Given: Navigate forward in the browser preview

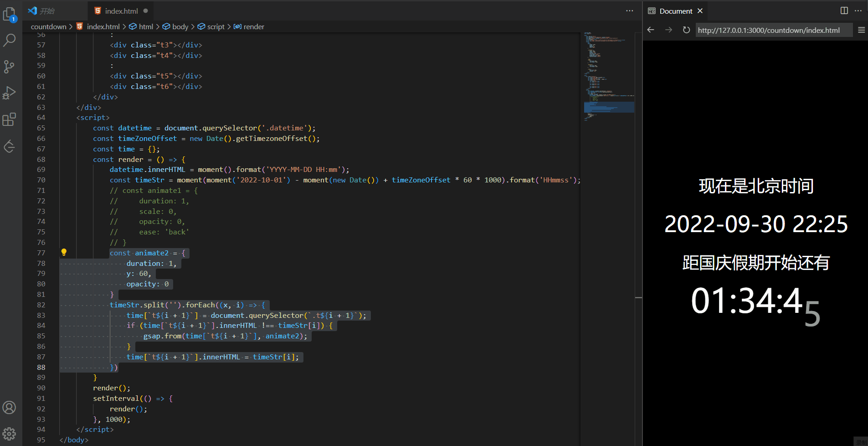Looking at the screenshot, I should [x=668, y=30].
